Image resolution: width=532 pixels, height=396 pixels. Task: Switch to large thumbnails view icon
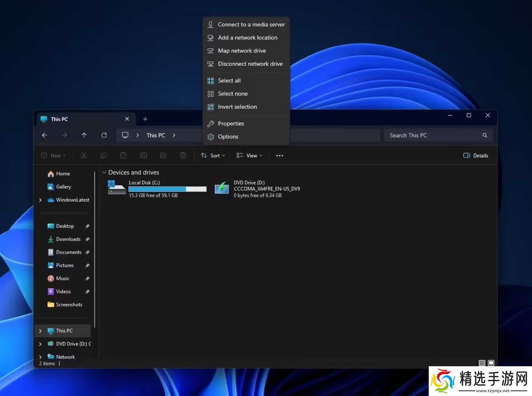[x=491, y=363]
